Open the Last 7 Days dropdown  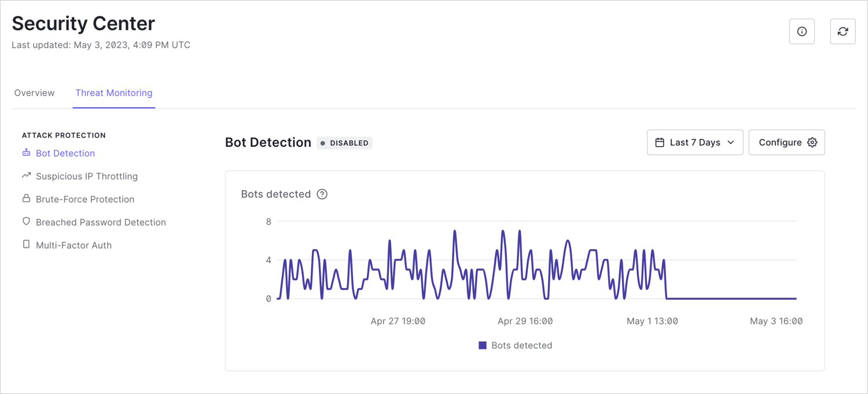click(695, 142)
